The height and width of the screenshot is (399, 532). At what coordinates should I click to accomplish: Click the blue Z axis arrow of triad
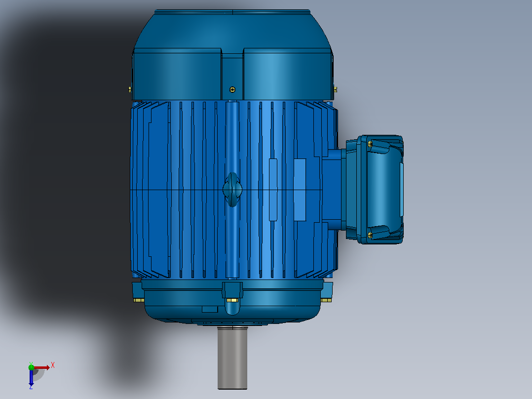(31, 377)
